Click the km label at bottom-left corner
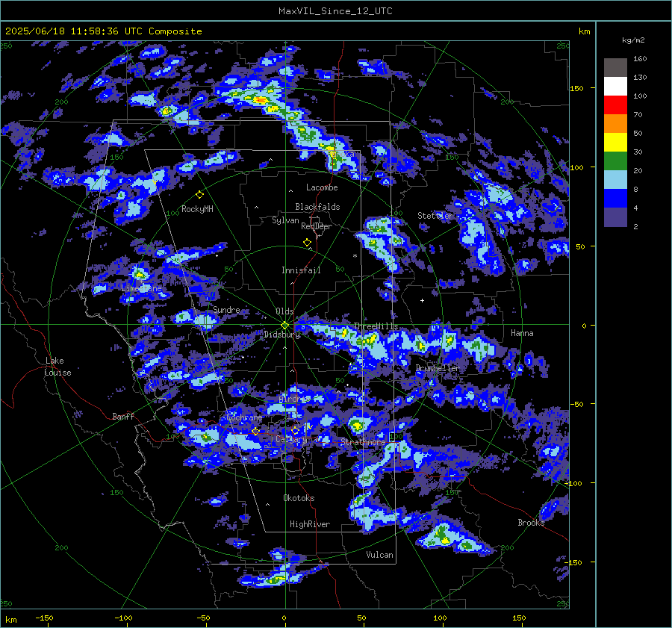672x628 pixels. pyautogui.click(x=10, y=620)
